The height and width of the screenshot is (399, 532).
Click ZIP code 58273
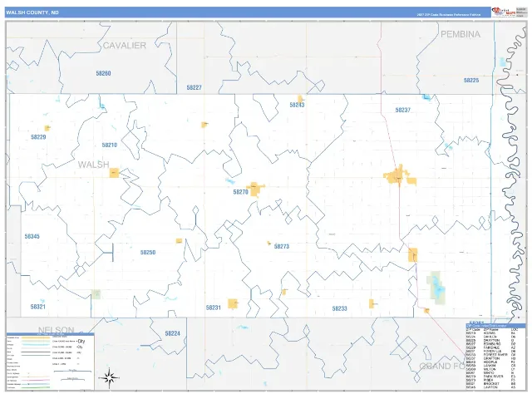coord(282,247)
